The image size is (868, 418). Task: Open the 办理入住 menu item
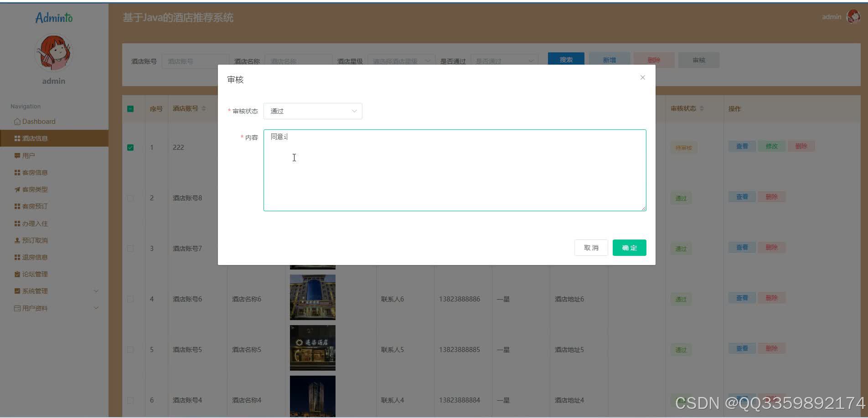click(54, 224)
